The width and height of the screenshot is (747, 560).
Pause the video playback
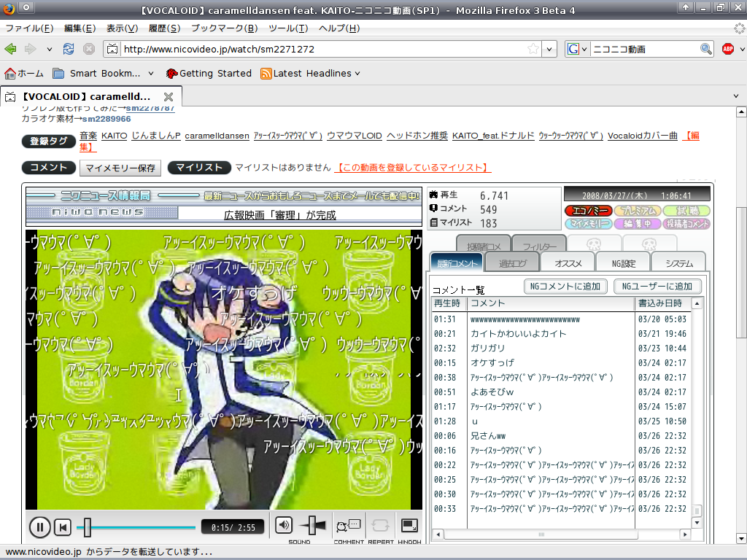pos(40,527)
